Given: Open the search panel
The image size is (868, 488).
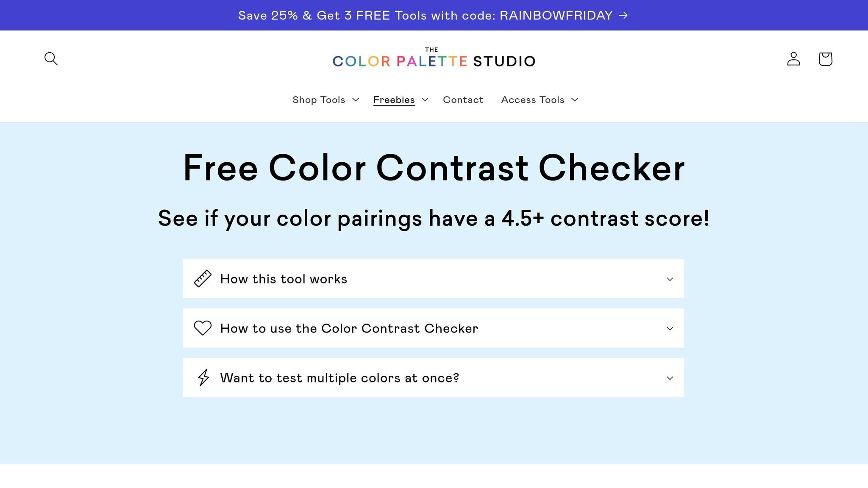Looking at the screenshot, I should pos(50,59).
